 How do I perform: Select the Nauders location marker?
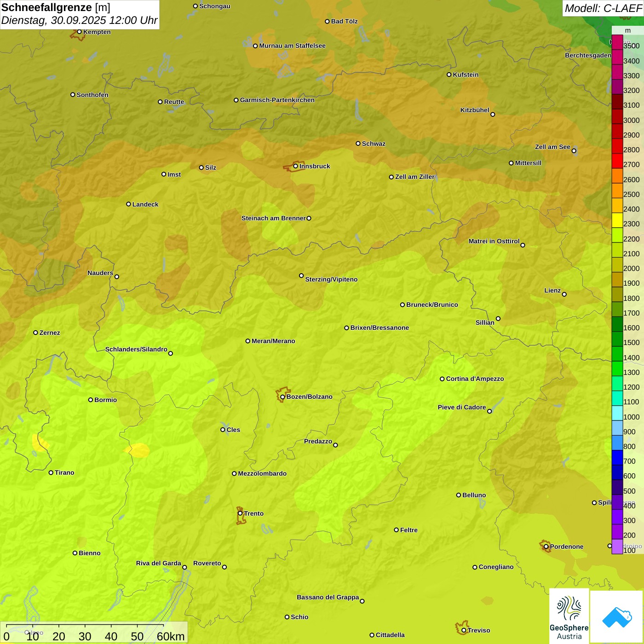117,276
